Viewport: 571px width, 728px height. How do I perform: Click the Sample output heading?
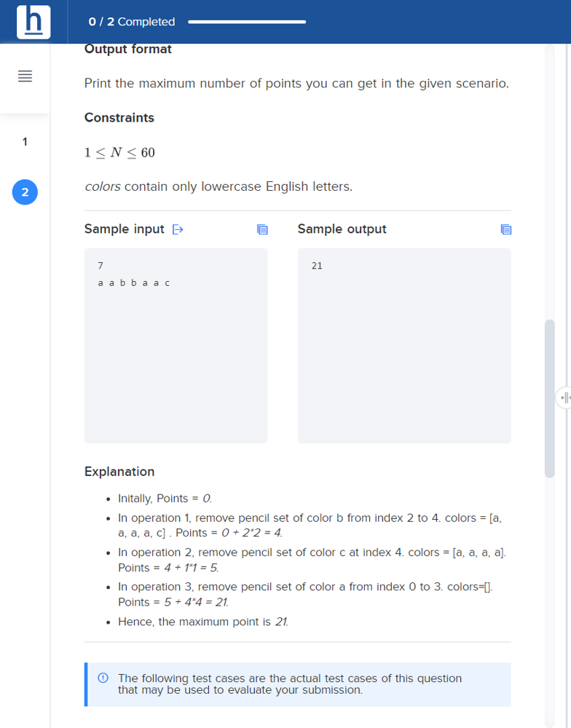pyautogui.click(x=342, y=229)
